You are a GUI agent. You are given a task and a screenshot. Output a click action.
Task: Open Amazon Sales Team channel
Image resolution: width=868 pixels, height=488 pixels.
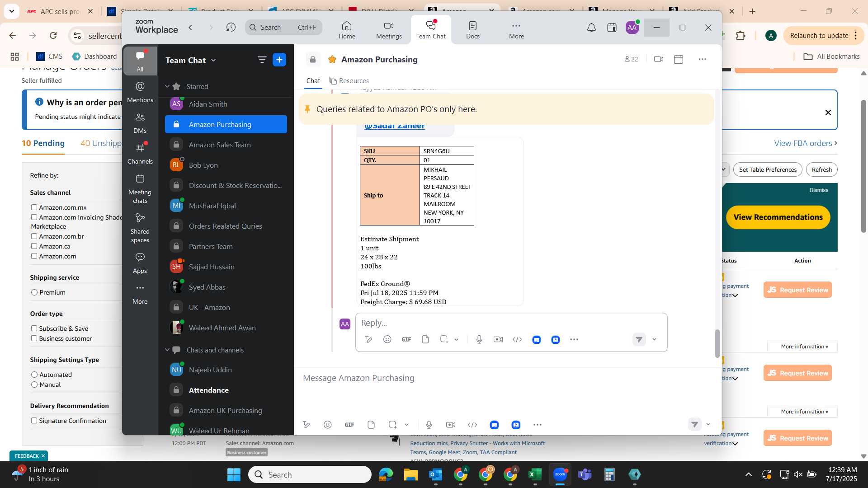point(226,145)
